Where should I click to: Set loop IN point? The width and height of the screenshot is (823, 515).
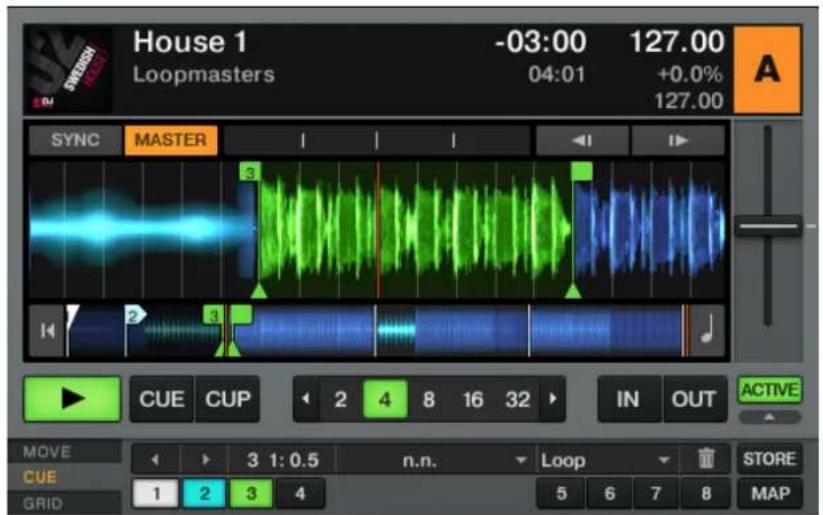coord(628,400)
